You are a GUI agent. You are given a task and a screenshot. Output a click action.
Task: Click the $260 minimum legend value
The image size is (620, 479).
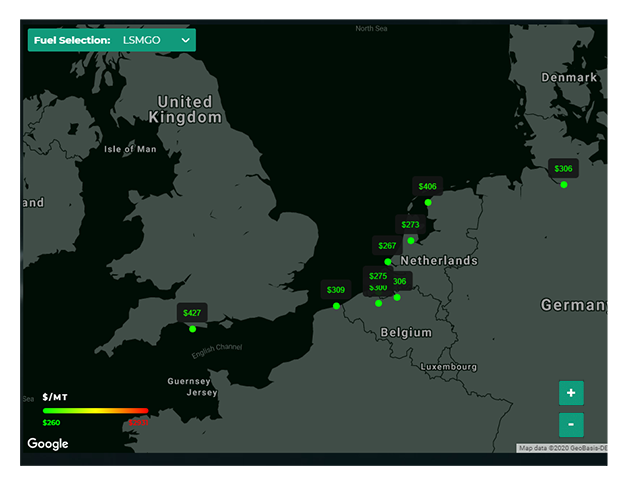[51, 423]
